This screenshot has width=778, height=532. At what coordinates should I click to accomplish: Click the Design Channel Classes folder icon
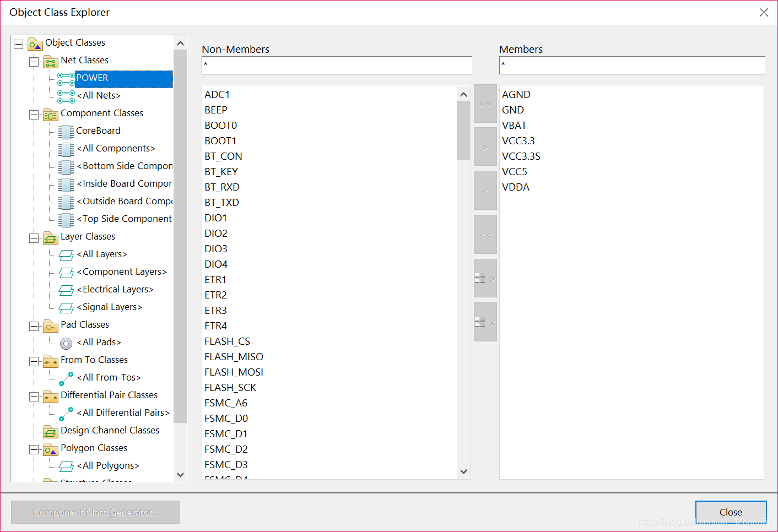(50, 432)
